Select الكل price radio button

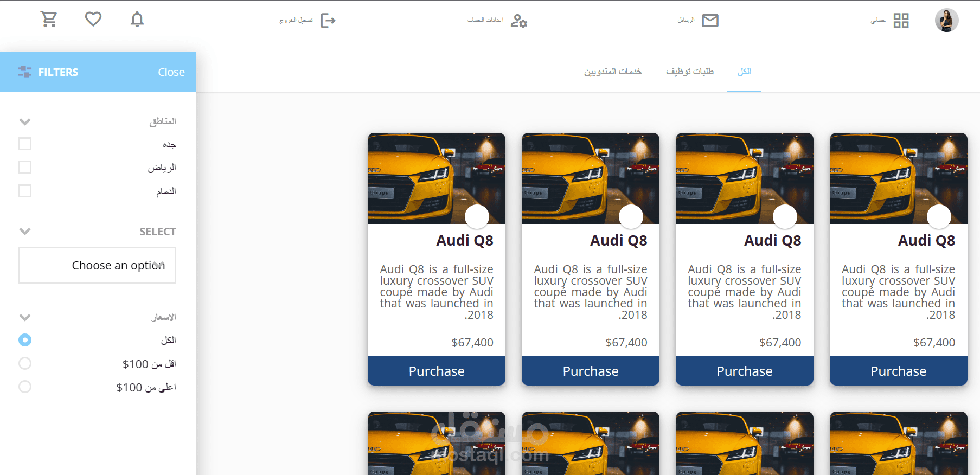[25, 340]
